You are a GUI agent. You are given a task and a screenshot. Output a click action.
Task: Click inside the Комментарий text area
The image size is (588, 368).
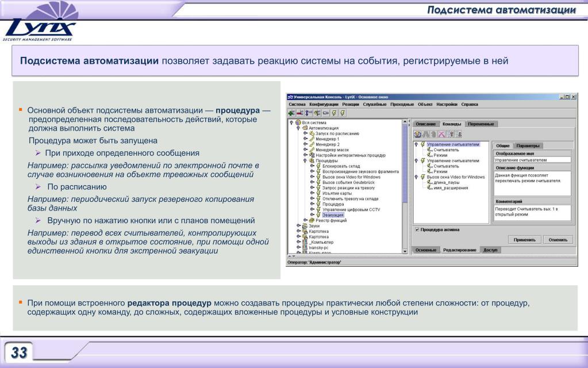(532, 213)
